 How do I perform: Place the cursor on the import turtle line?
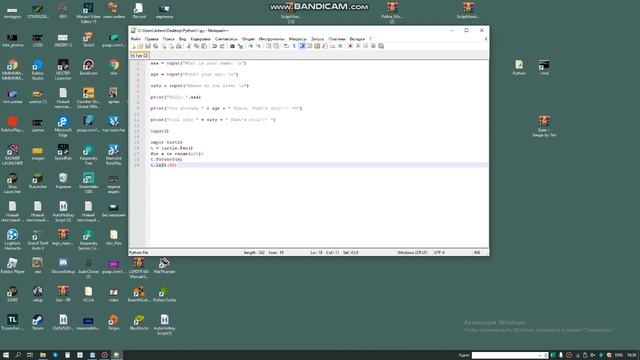point(166,142)
